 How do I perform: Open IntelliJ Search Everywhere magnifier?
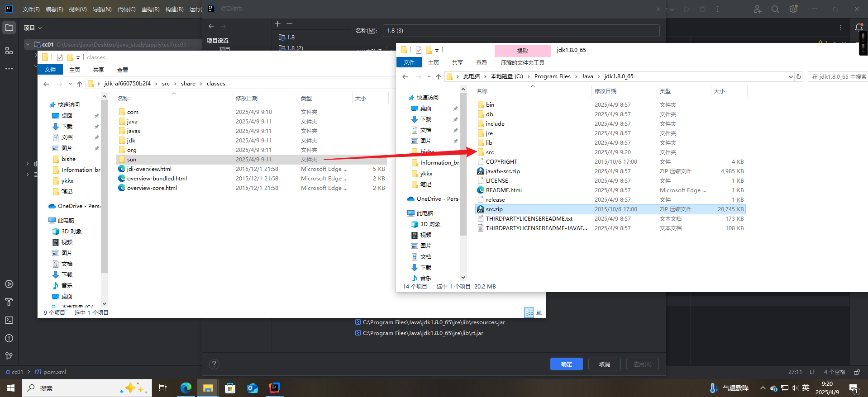(775, 9)
